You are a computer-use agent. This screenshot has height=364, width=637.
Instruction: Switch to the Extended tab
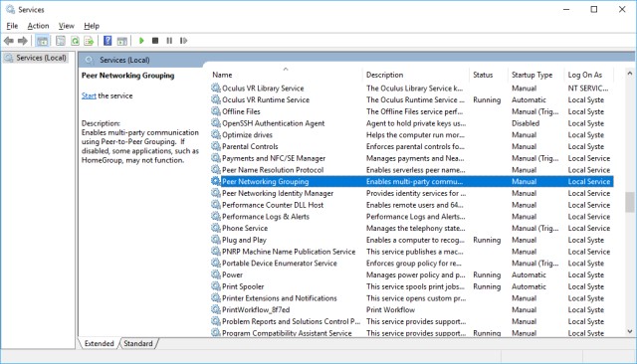(100, 343)
